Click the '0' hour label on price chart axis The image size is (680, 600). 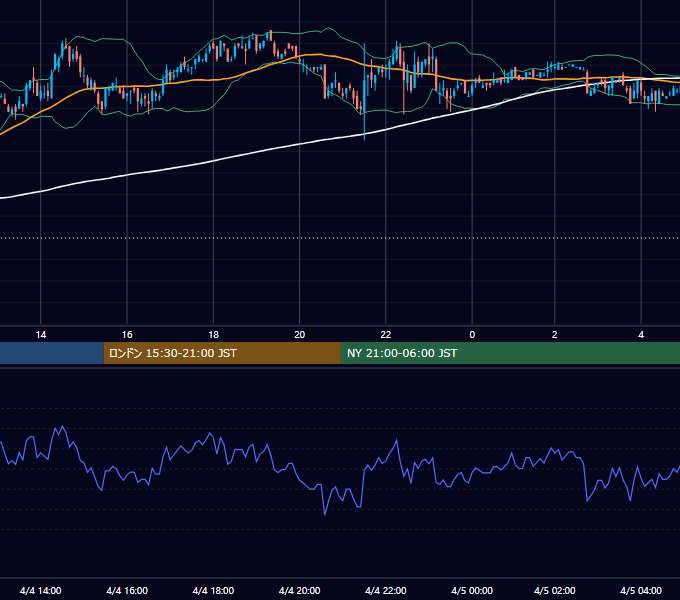click(472, 335)
